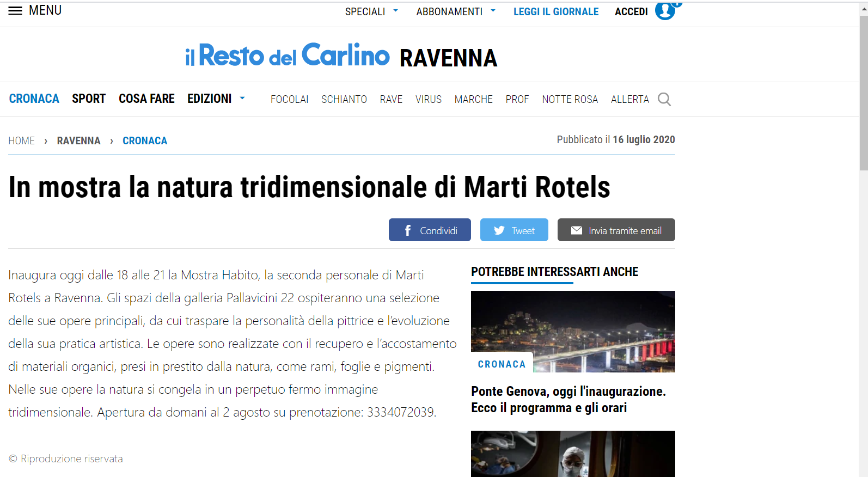Image resolution: width=868 pixels, height=477 pixels.
Task: Open the FOCOLAI topic link
Action: coord(290,99)
